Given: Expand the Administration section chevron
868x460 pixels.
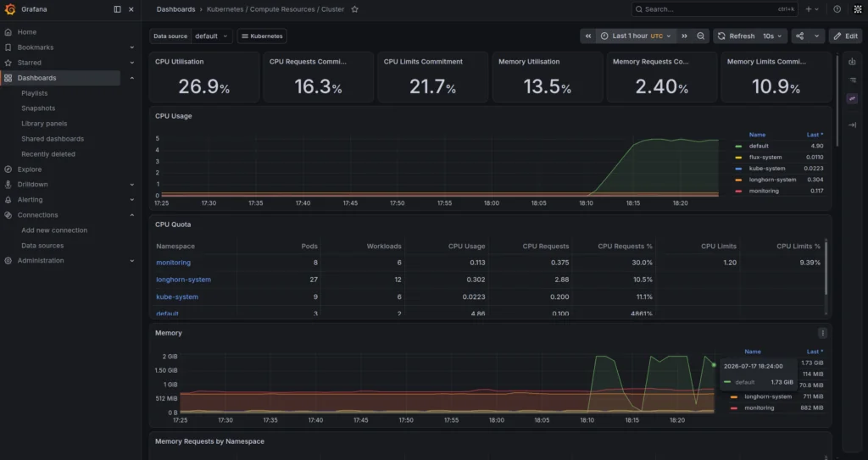Looking at the screenshot, I should (x=131, y=261).
